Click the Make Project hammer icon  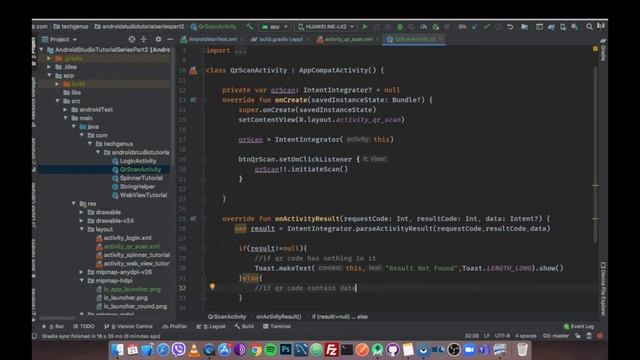click(x=249, y=27)
